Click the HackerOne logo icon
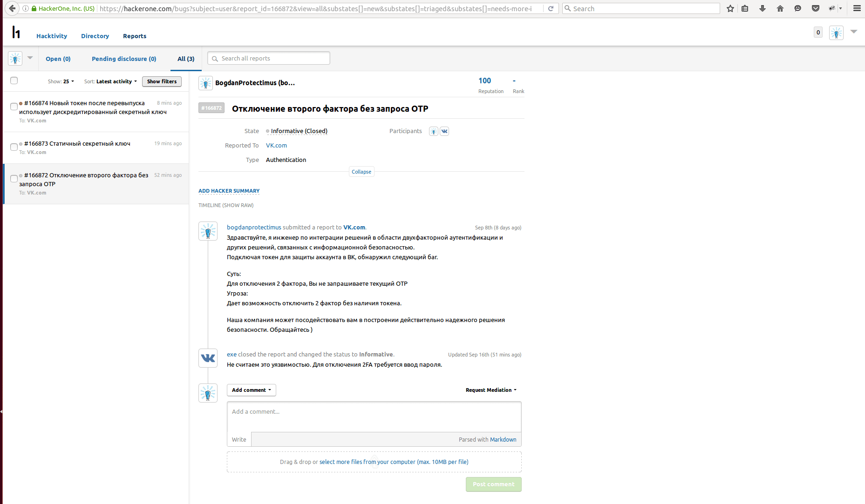Image resolution: width=865 pixels, height=504 pixels. pyautogui.click(x=16, y=32)
